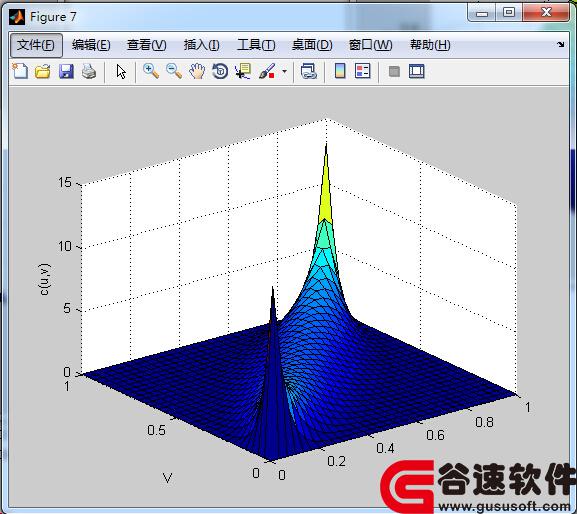Click the Link Plot icon

pos(308,71)
